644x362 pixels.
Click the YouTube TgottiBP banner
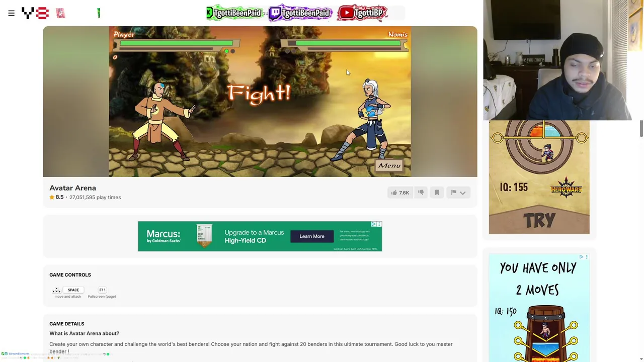coord(362,13)
